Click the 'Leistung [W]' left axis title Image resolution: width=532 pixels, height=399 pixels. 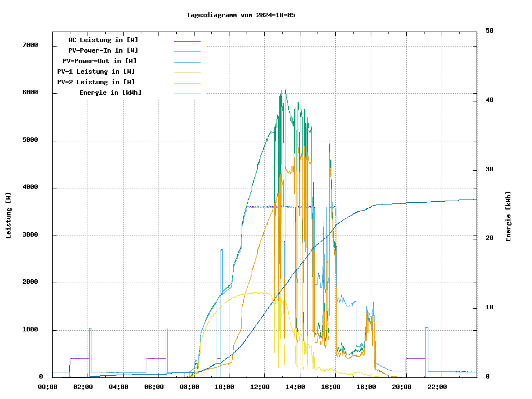pos(9,216)
